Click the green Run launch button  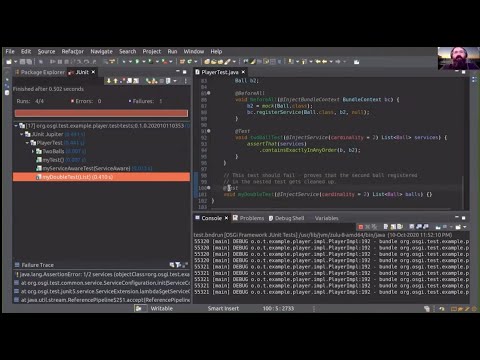(x=137, y=62)
